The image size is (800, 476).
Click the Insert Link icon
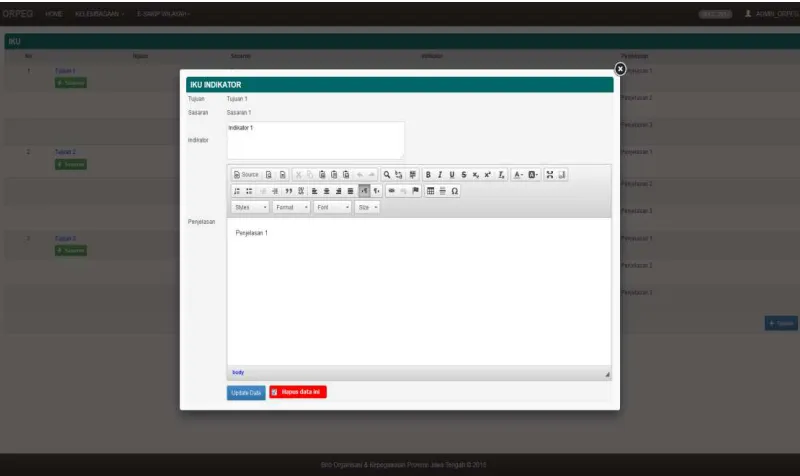coord(391,191)
